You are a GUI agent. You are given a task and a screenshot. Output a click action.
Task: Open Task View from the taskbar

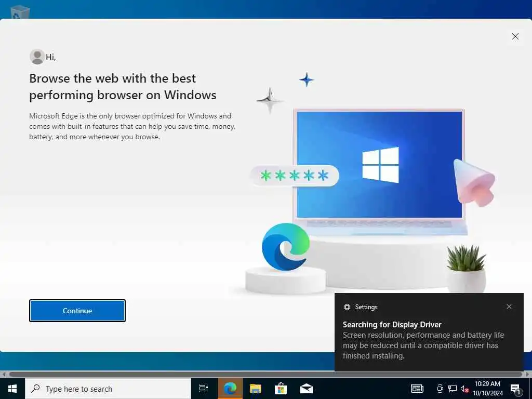point(204,389)
